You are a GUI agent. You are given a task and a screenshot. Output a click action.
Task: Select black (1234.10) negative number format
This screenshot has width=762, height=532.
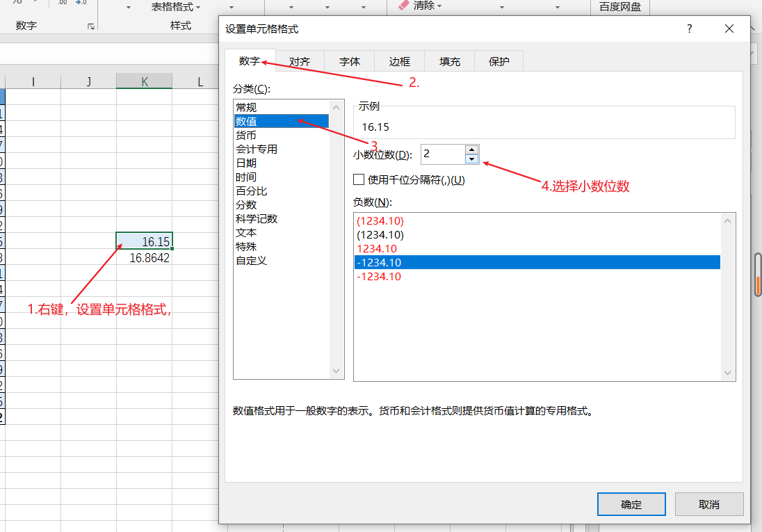tap(537, 235)
